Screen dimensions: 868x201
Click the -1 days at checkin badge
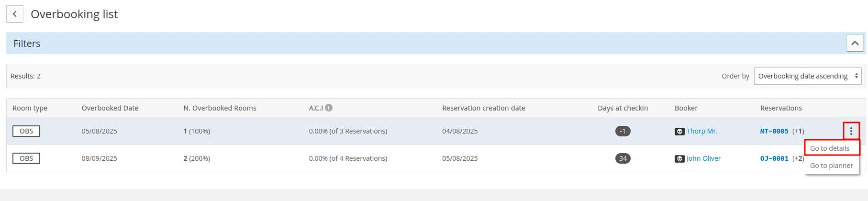point(623,131)
